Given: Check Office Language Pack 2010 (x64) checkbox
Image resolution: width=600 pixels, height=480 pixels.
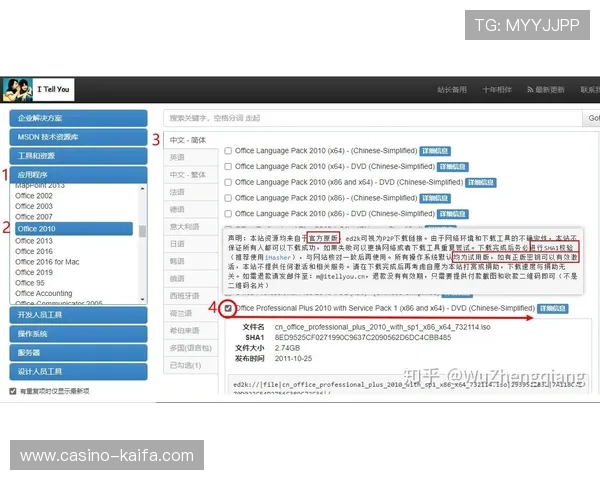Looking at the screenshot, I should (229, 151).
